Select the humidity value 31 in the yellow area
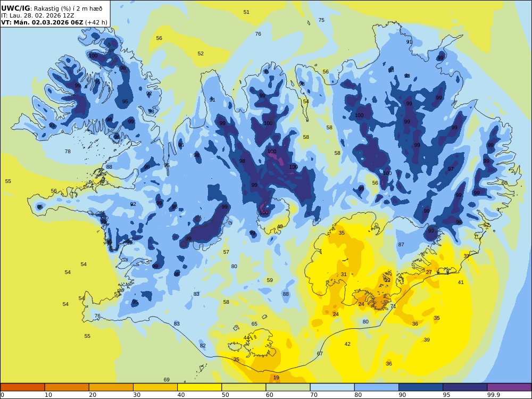Image resolution: width=532 pixels, height=399 pixels. point(344,274)
